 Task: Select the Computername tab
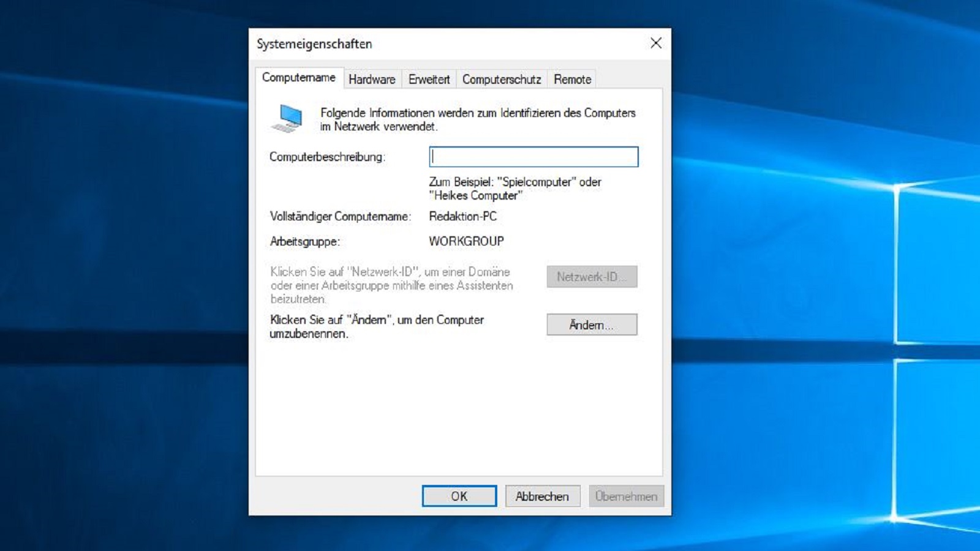[x=300, y=78]
